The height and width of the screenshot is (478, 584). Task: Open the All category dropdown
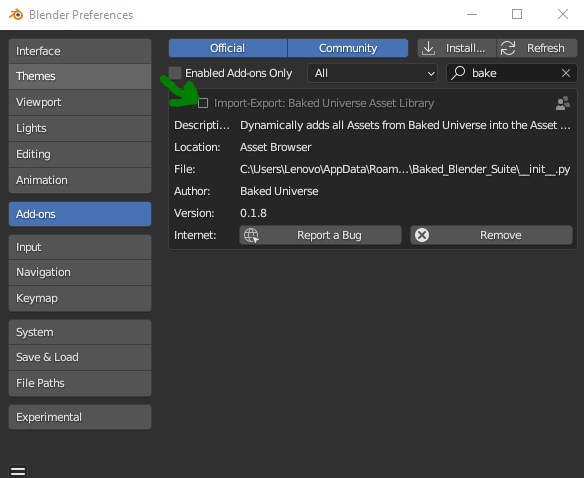coord(372,73)
